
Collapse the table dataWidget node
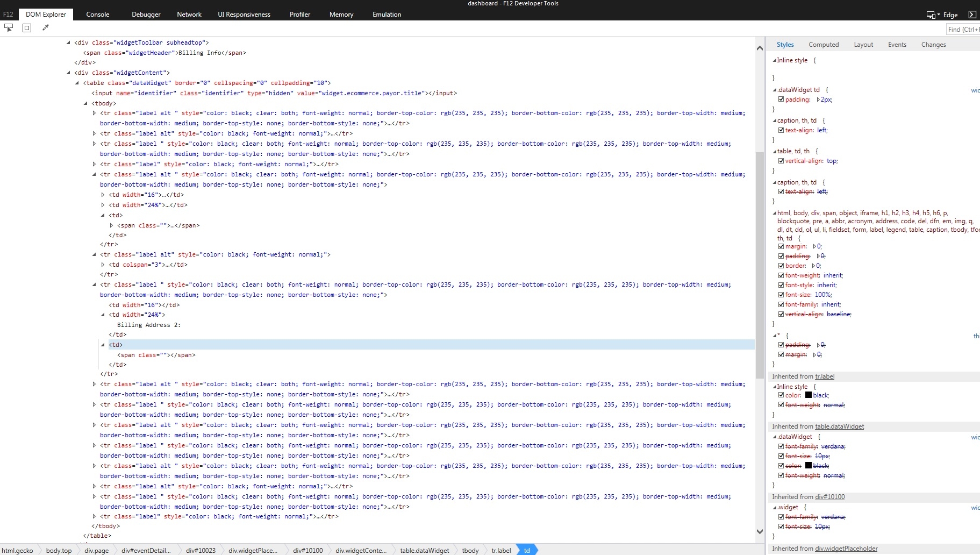pyautogui.click(x=77, y=83)
